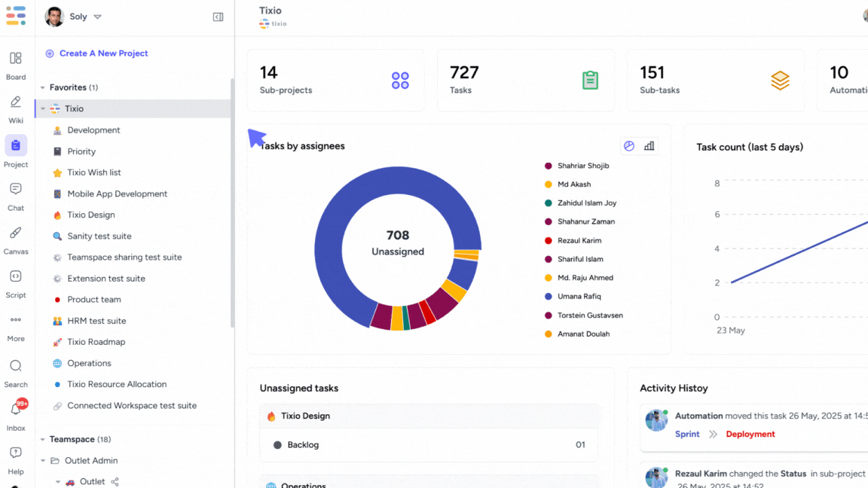Switch assignee chart to pie view
868x488 pixels.
click(629, 146)
